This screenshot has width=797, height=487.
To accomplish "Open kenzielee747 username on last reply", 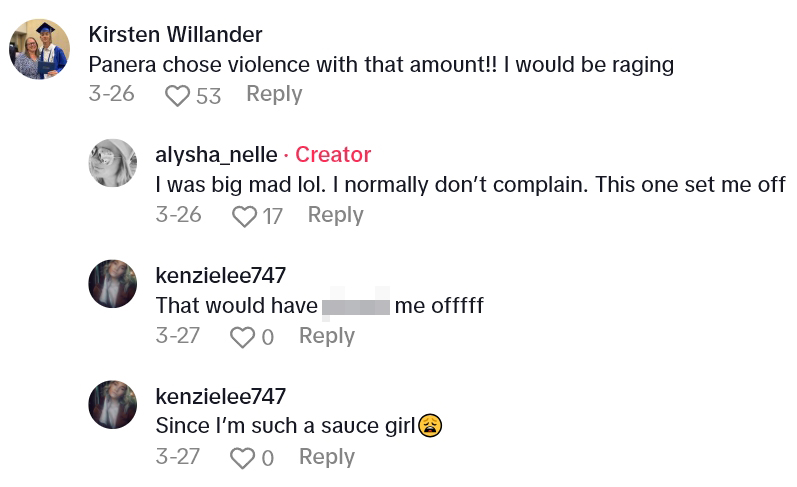I will [x=221, y=396].
